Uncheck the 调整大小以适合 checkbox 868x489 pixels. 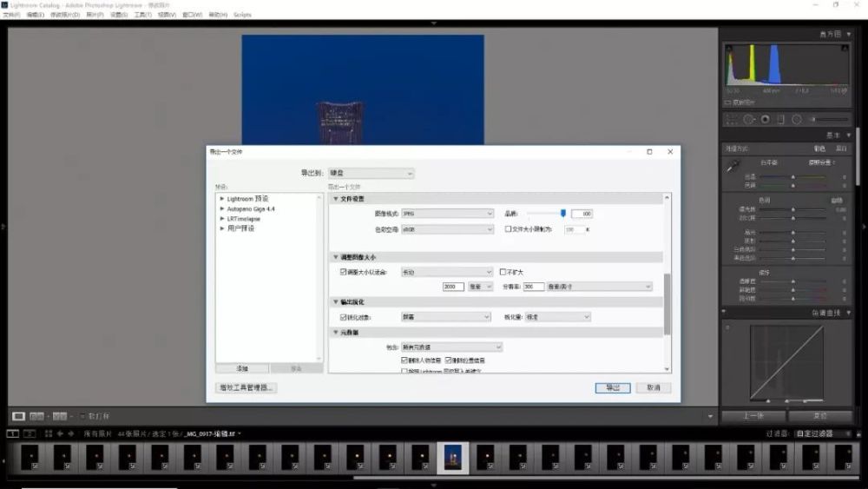pyautogui.click(x=343, y=272)
